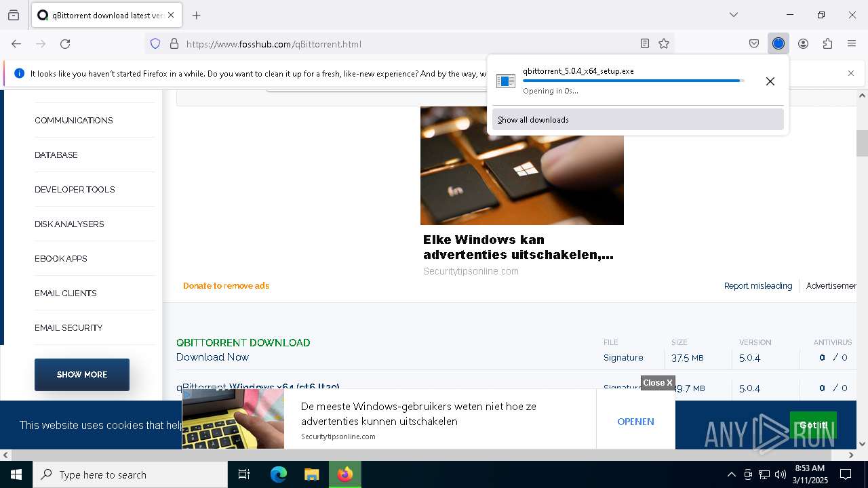Click the horizontal scrollbar right arrow
868x488 pixels.
click(x=851, y=455)
